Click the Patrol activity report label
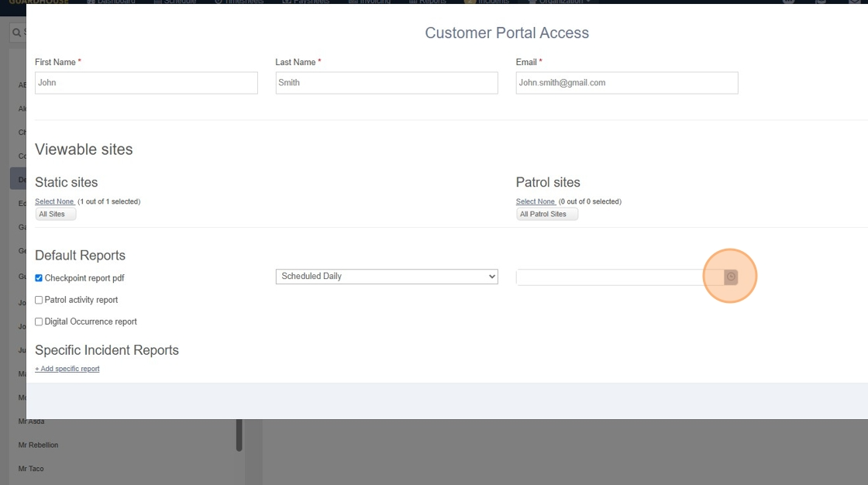868x485 pixels. [81, 300]
